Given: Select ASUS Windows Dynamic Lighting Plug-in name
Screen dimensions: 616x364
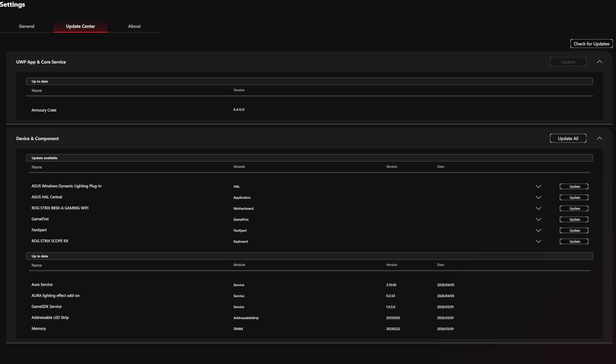Looking at the screenshot, I should (x=66, y=186).
